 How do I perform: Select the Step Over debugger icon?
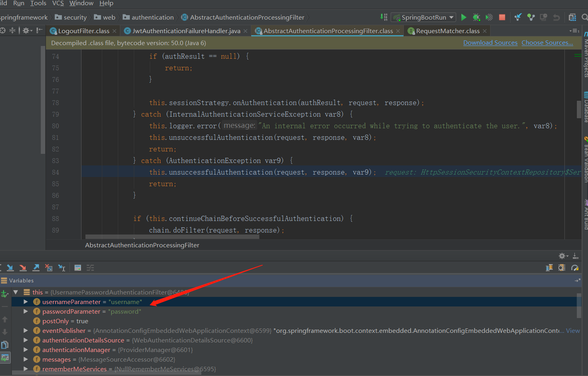point(10,268)
